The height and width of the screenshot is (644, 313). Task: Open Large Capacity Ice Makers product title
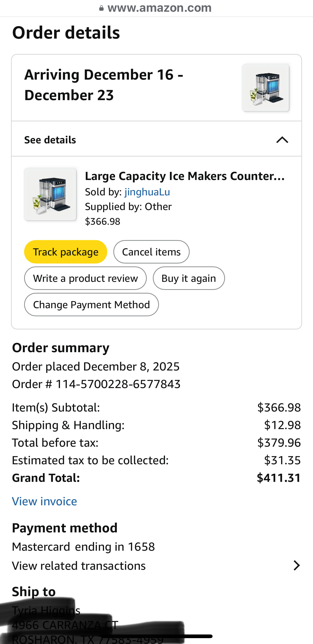point(185,176)
